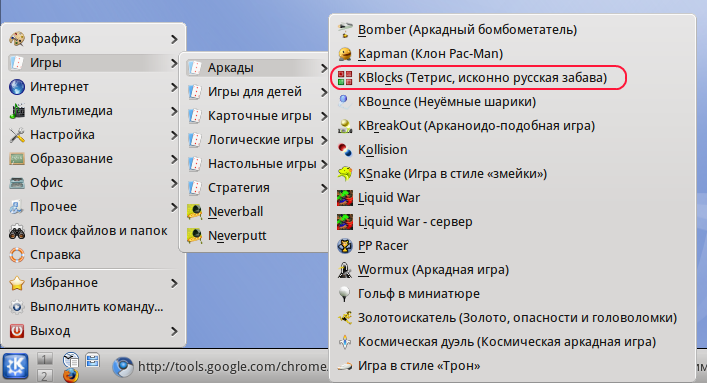Expand the Мультимедиа submenu arrow

(174, 111)
